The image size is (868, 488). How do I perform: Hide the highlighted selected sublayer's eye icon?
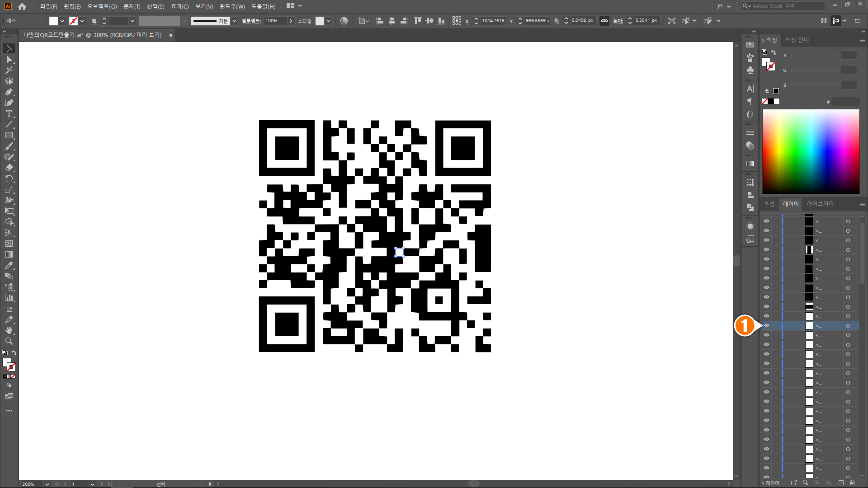pos(766,325)
